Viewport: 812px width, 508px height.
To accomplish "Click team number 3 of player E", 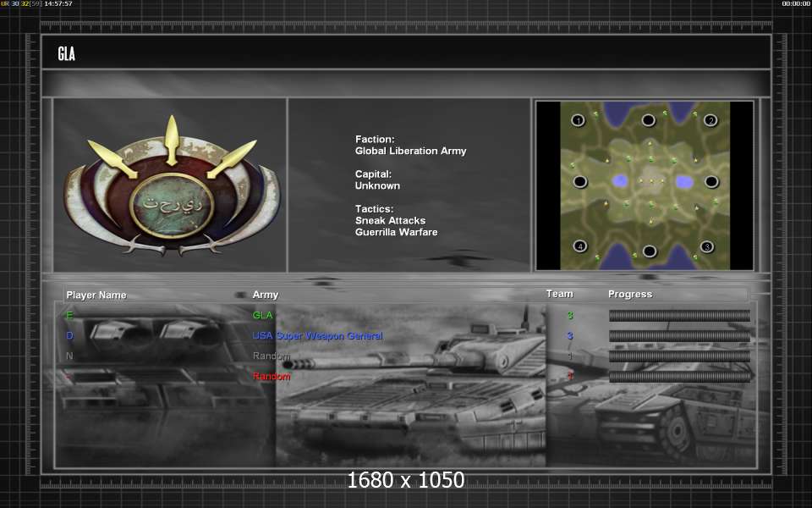I will pos(570,315).
